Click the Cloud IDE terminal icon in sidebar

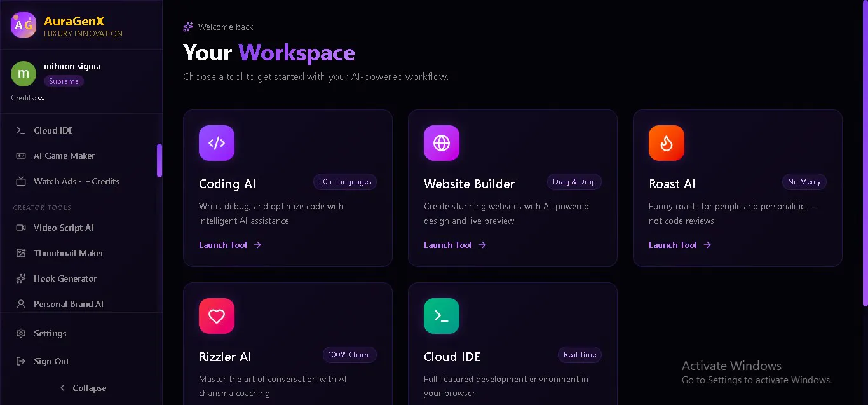pos(21,130)
